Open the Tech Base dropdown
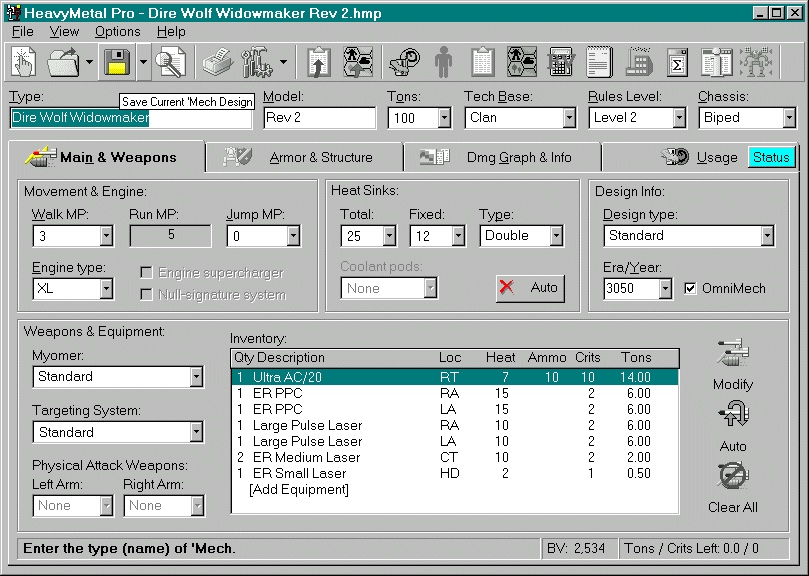Screen dimensions: 809x576 coord(569,118)
